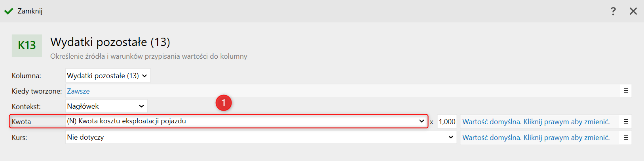644x161 pixels.
Task: Open the Kolumna dropdown showing Wydatki pozostałe (13)
Action: pos(108,75)
